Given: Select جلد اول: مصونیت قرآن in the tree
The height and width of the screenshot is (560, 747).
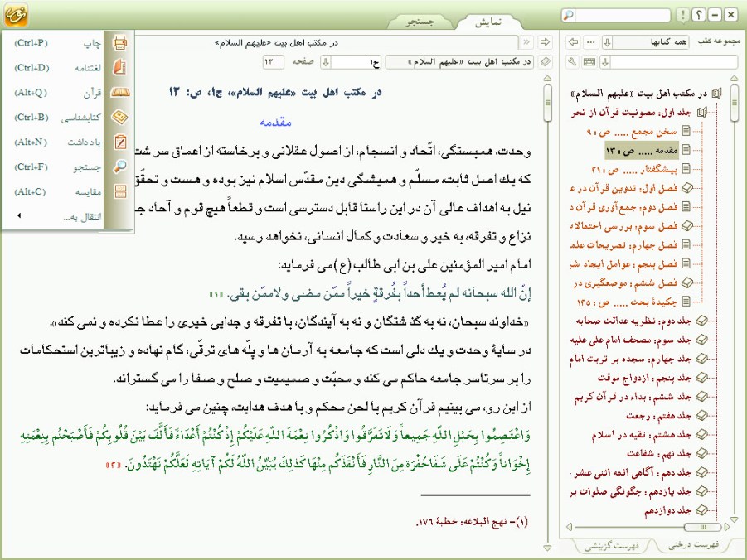Looking at the screenshot, I should pos(631,113).
